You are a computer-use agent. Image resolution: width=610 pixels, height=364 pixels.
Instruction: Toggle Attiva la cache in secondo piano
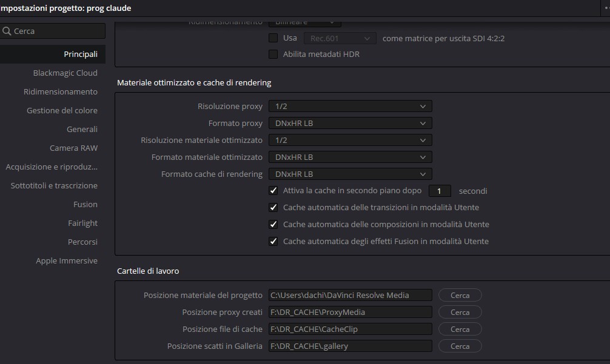[x=273, y=191]
